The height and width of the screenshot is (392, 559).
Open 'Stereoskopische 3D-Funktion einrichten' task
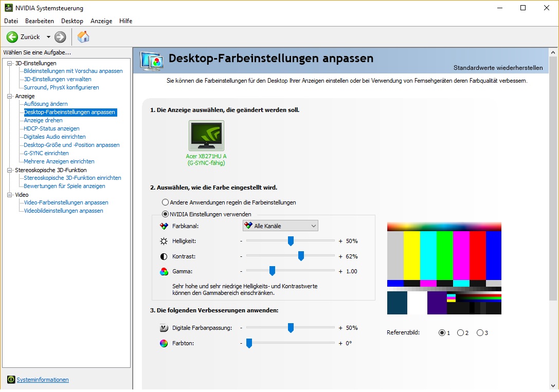[73, 178]
